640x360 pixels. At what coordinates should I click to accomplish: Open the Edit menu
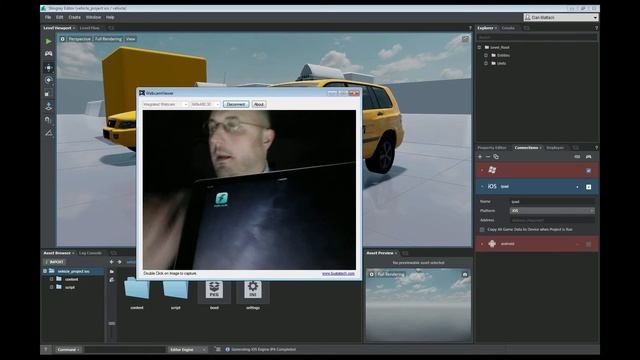60,18
